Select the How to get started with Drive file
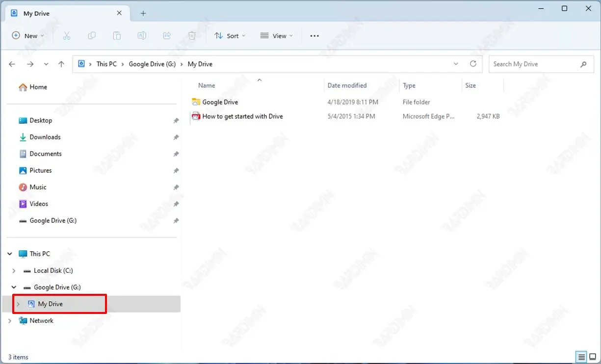This screenshot has width=601, height=364. click(x=242, y=116)
